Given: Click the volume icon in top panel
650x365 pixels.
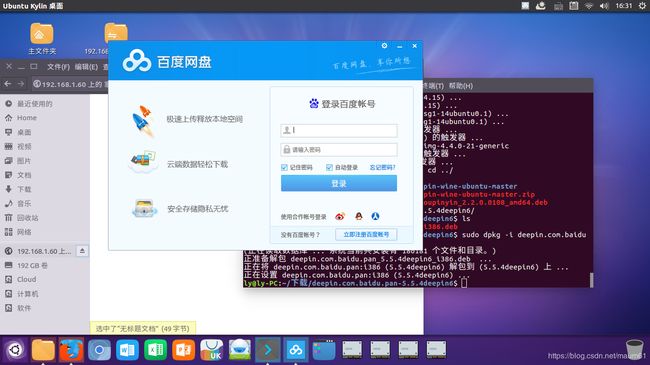Looking at the screenshot, I should (604, 6).
